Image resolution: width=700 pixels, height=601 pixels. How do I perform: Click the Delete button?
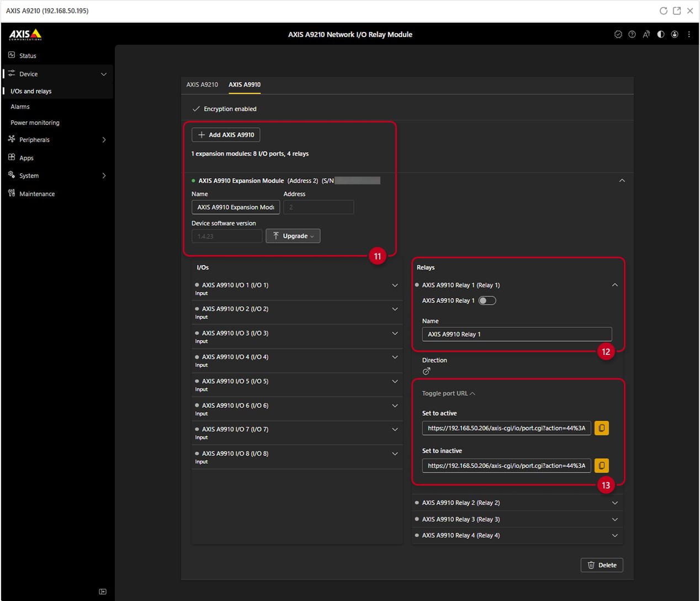(x=602, y=565)
